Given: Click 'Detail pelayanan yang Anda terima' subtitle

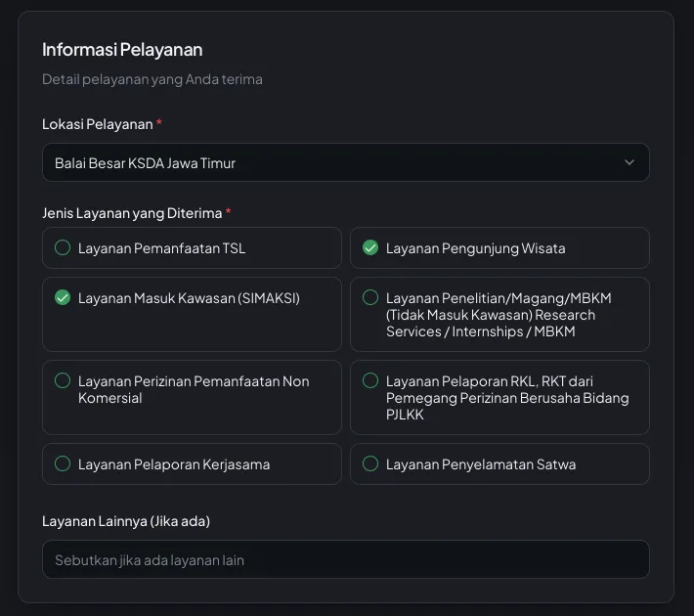Looking at the screenshot, I should coord(152,79).
